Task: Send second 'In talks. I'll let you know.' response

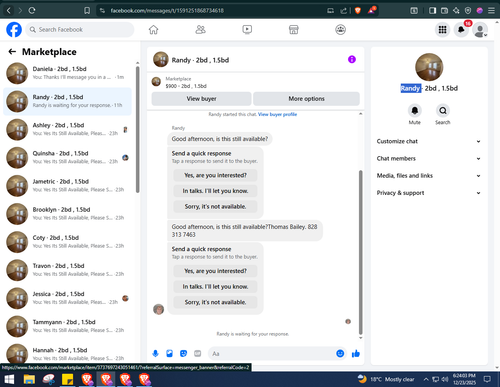Action: (x=215, y=287)
